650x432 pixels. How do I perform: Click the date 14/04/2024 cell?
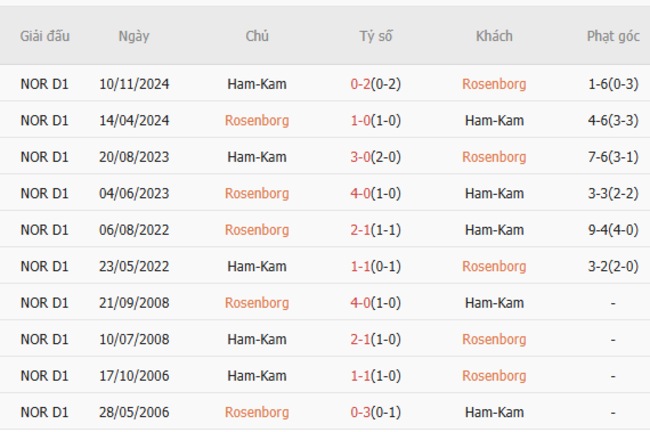click(134, 121)
